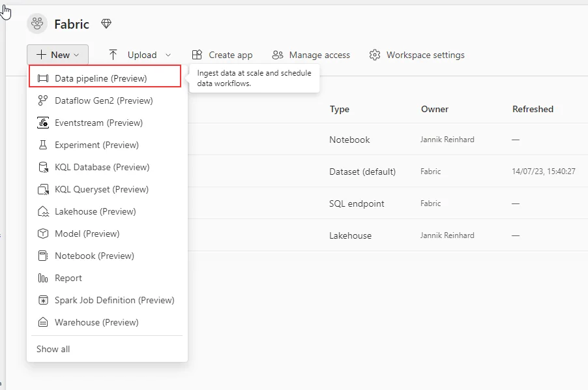588x390 pixels.
Task: Click the Experiment flask icon
Action: 43,145
